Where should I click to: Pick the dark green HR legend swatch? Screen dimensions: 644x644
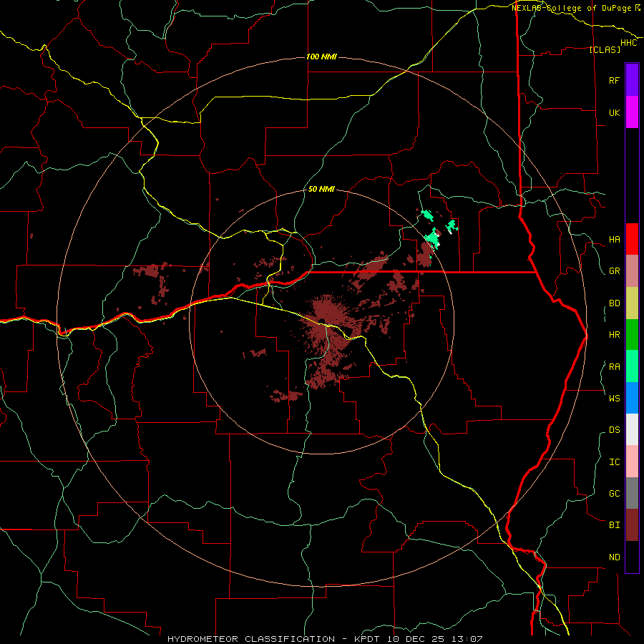click(x=632, y=335)
